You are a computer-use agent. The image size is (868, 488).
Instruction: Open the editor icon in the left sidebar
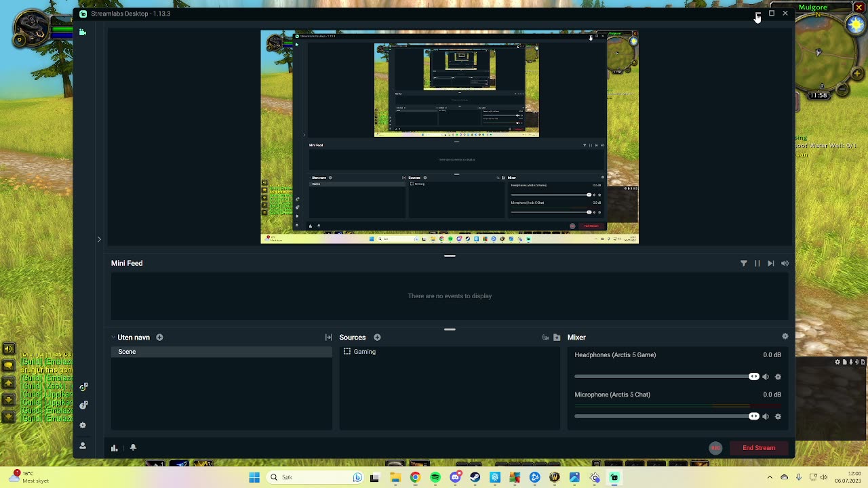coord(83,32)
